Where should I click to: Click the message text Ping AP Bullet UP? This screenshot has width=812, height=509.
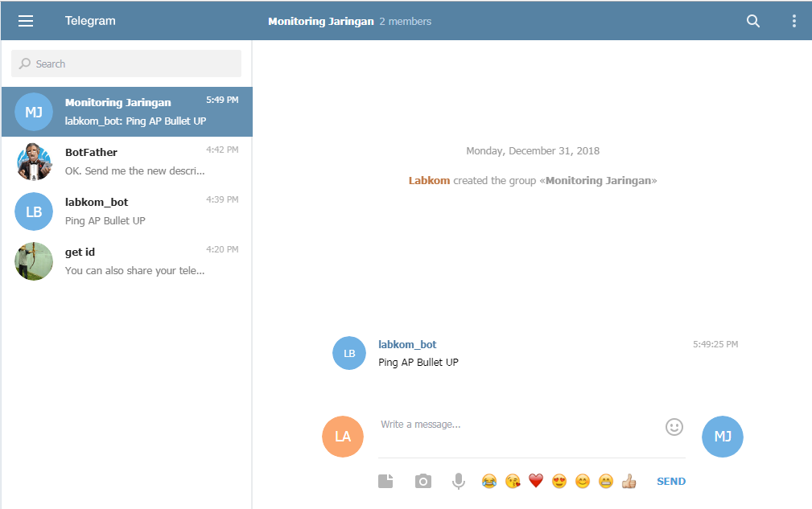418,362
